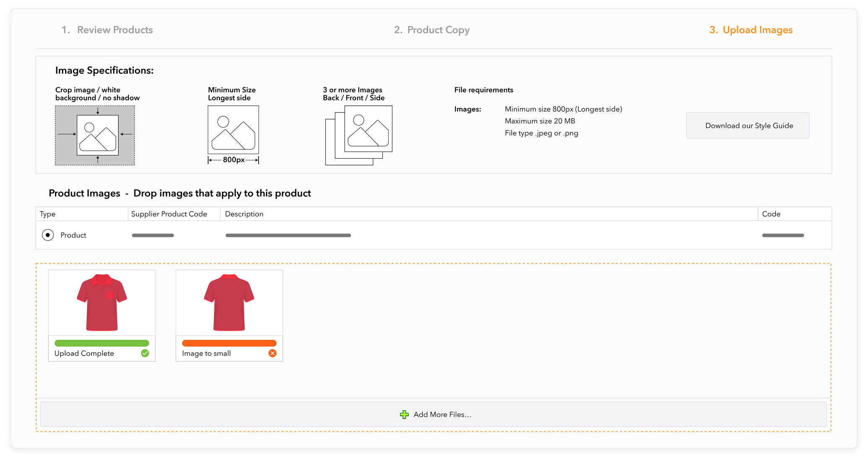The height and width of the screenshot is (461, 868).
Task: Open step 3 Upload Images
Action: [751, 30]
